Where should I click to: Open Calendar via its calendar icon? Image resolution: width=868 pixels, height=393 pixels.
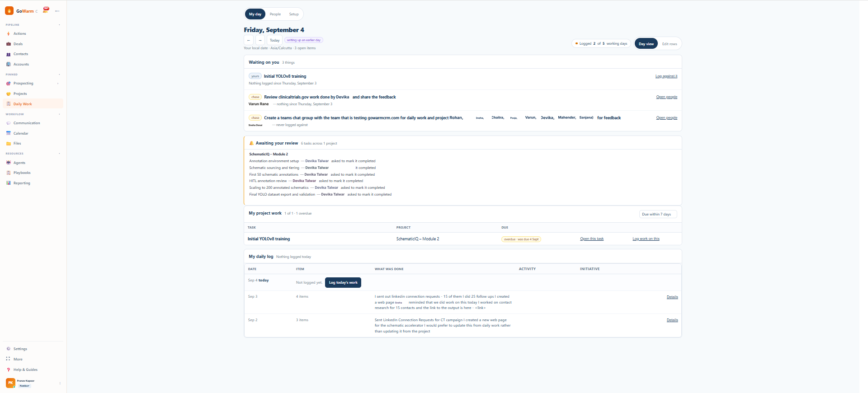(8, 133)
